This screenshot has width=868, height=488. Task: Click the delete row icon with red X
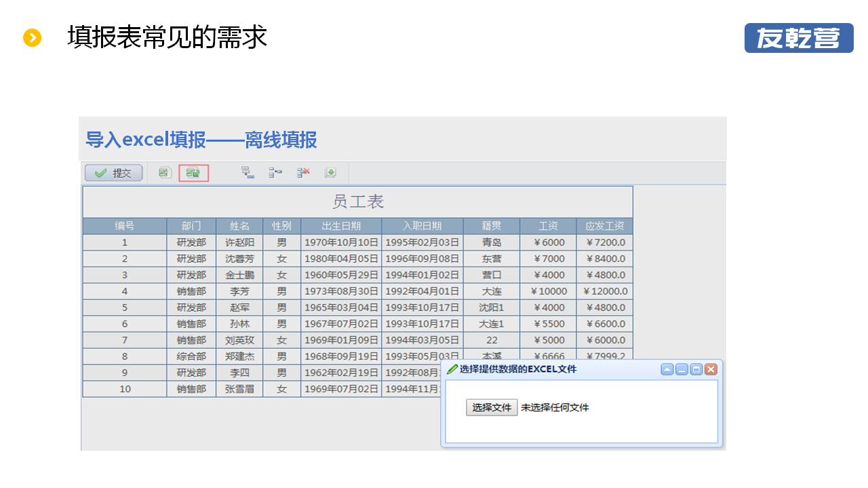[x=303, y=173]
